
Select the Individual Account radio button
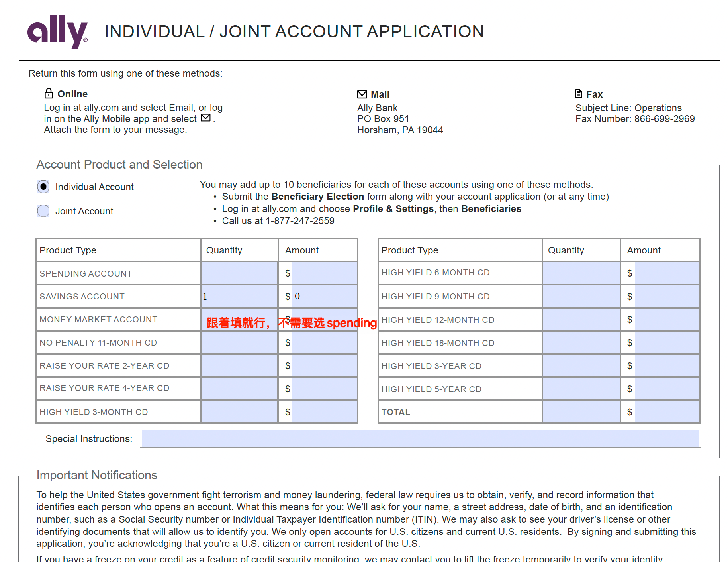pyautogui.click(x=43, y=187)
